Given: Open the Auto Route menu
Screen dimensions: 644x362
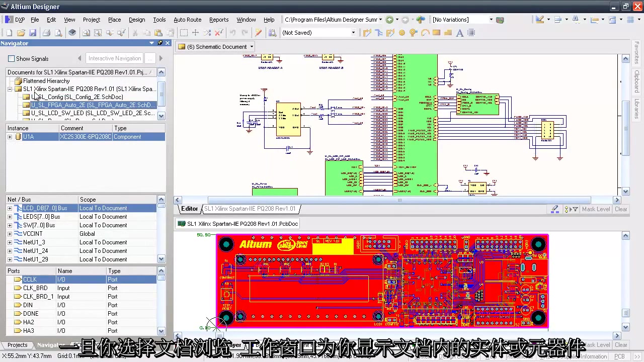Looking at the screenshot, I should (187, 20).
